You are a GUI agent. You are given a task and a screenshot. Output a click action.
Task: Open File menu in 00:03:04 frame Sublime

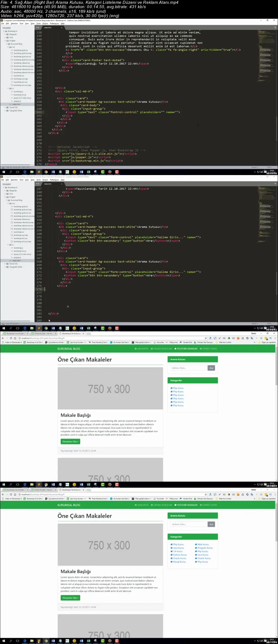point(2,24)
